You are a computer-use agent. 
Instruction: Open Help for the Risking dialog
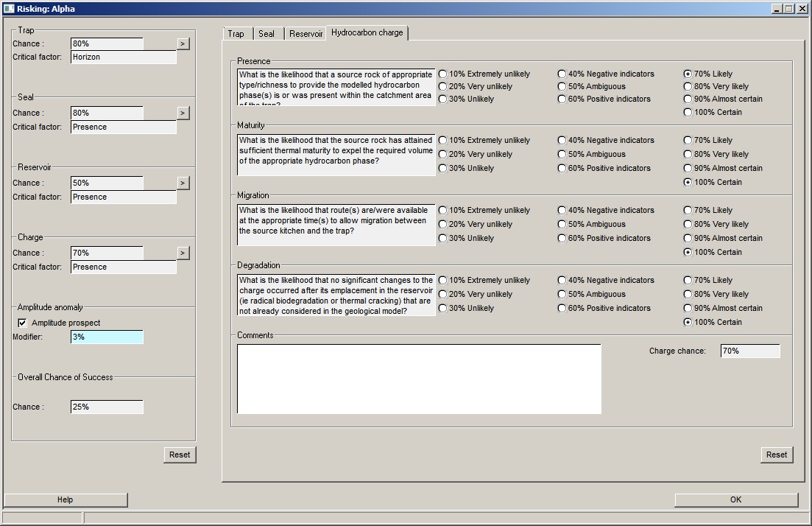pyautogui.click(x=66, y=499)
